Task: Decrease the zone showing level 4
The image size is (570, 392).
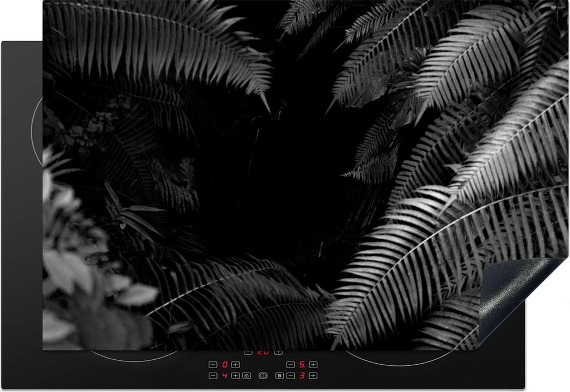Action: coord(213,376)
